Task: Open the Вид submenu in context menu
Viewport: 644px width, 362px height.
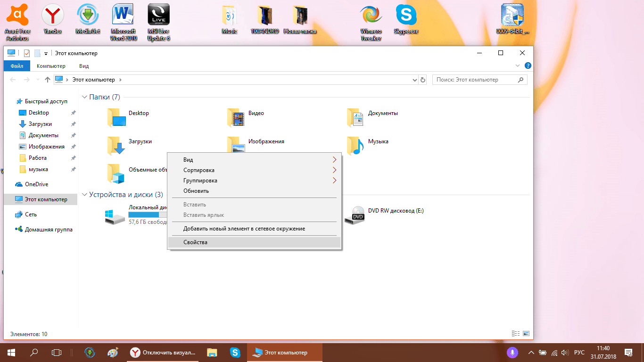Action: click(x=255, y=160)
